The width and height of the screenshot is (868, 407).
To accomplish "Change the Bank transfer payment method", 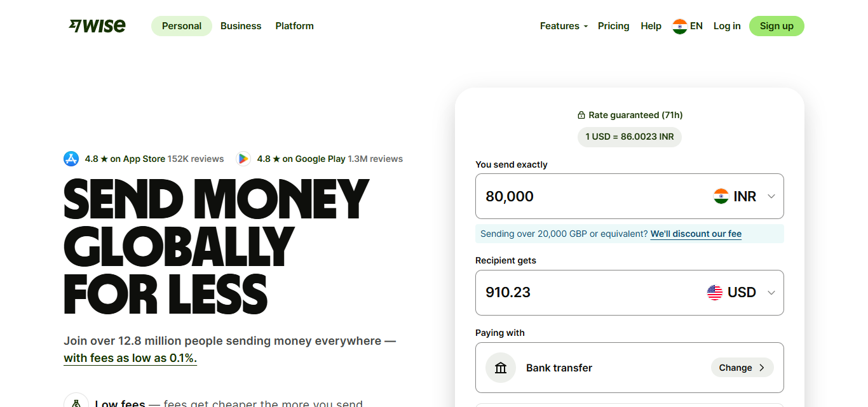I will click(742, 368).
